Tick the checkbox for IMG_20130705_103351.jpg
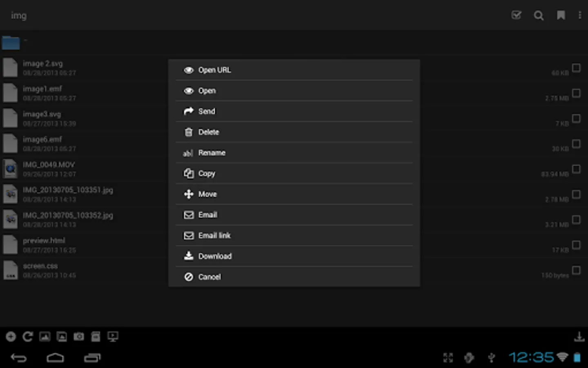 [576, 194]
